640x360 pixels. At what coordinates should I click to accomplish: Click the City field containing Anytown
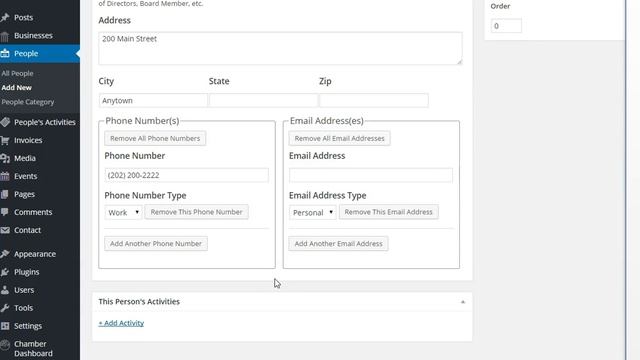(x=153, y=100)
